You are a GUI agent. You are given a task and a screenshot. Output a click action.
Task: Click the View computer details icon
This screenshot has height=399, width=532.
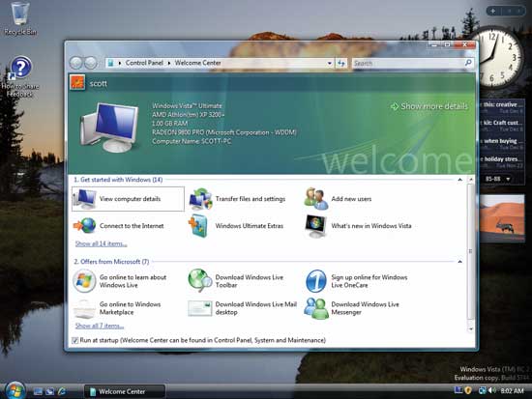coord(85,199)
